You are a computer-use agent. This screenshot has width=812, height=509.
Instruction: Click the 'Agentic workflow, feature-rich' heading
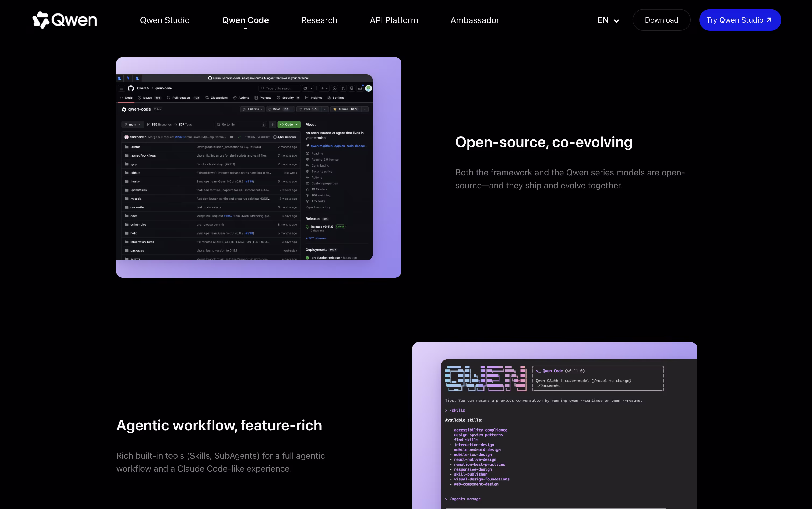[x=219, y=426]
